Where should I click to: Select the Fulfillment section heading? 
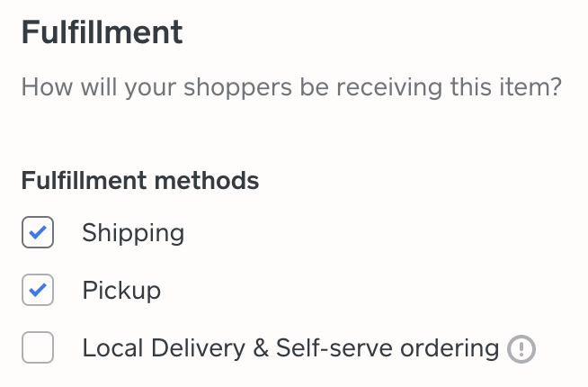pos(102,33)
